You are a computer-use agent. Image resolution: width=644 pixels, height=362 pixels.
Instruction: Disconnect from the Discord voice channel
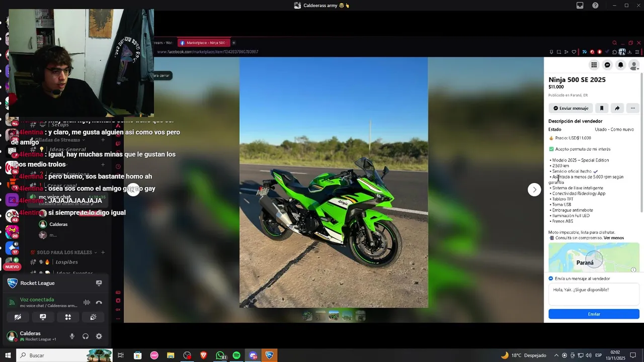[99, 302]
